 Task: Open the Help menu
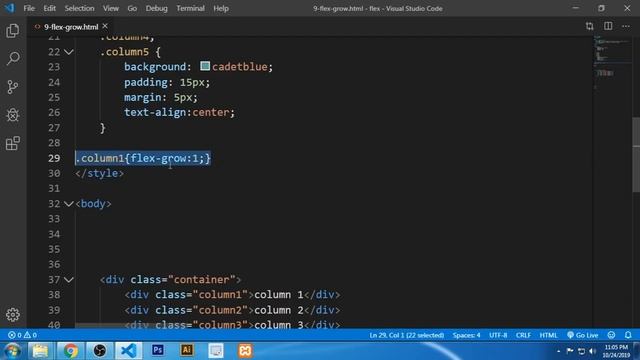click(221, 8)
